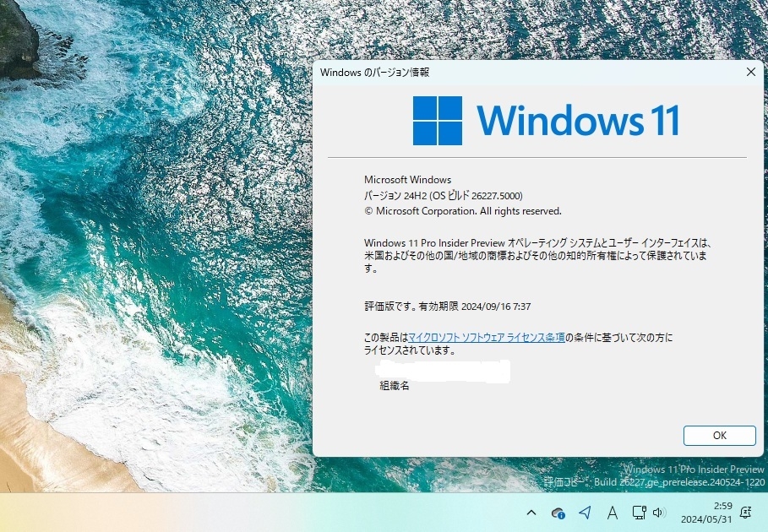Click the location arrow tray icon
Screen dimensions: 768x532
585,513
